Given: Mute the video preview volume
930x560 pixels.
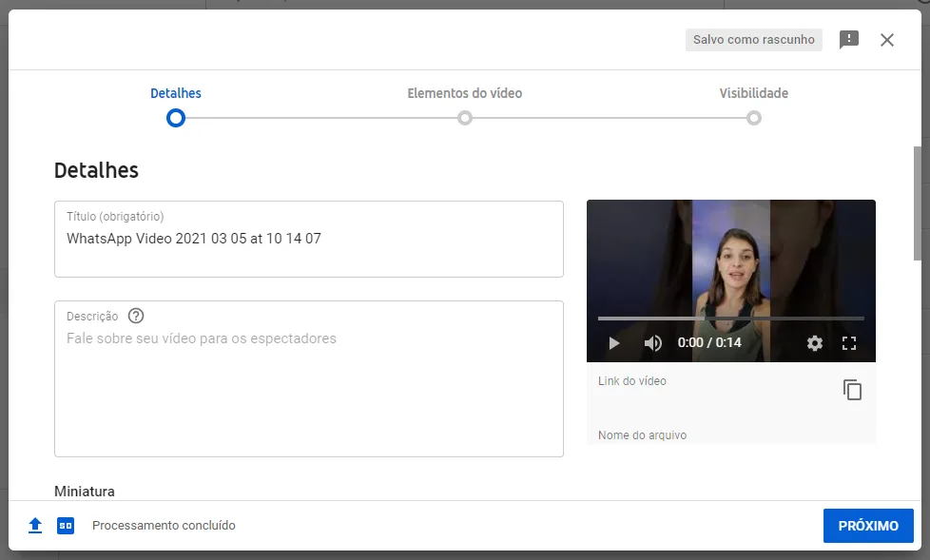Looking at the screenshot, I should 652,343.
